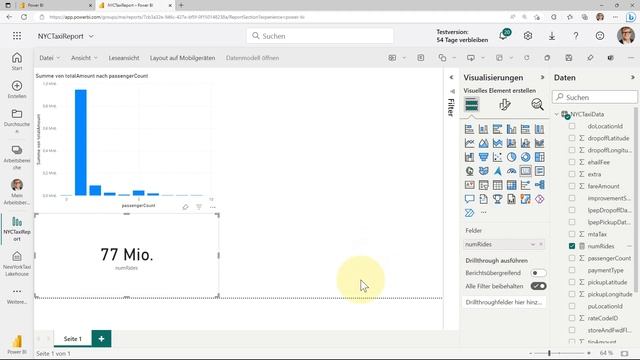Viewport: 640px width, 360px height.
Task: Check the extra field
Action: click(x=572, y=174)
